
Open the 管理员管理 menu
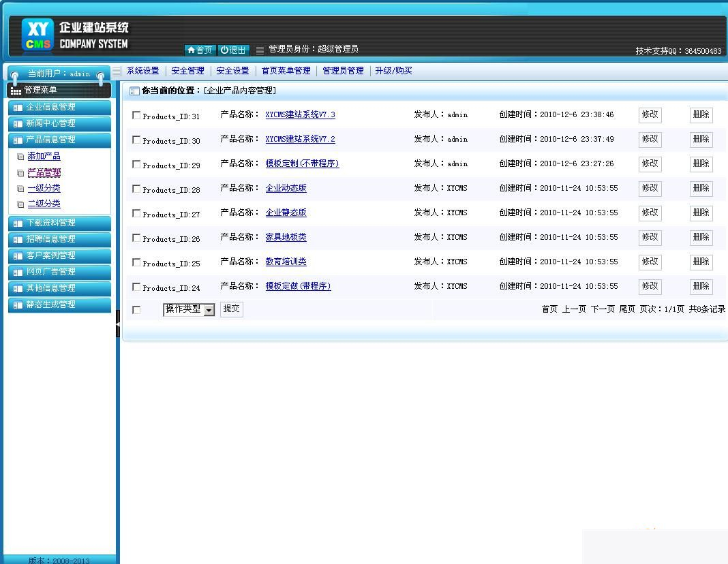pos(343,70)
